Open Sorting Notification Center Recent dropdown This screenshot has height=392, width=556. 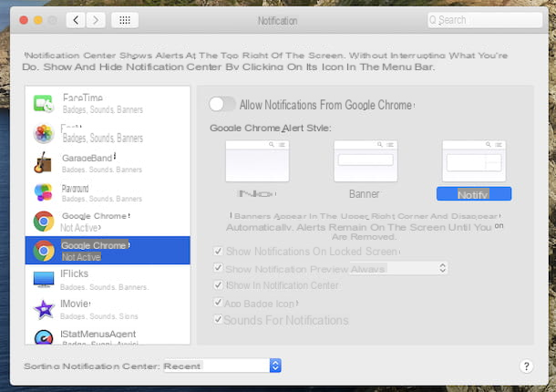[222, 366]
